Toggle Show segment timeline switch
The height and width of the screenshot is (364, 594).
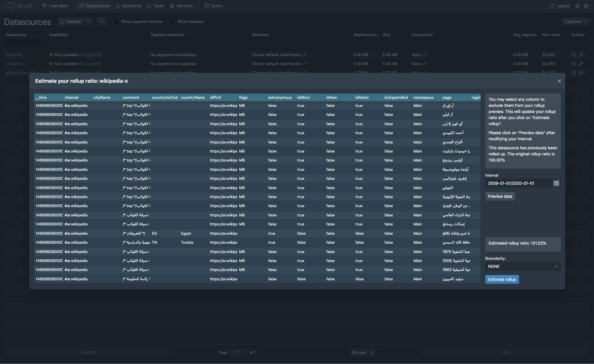(x=114, y=21)
